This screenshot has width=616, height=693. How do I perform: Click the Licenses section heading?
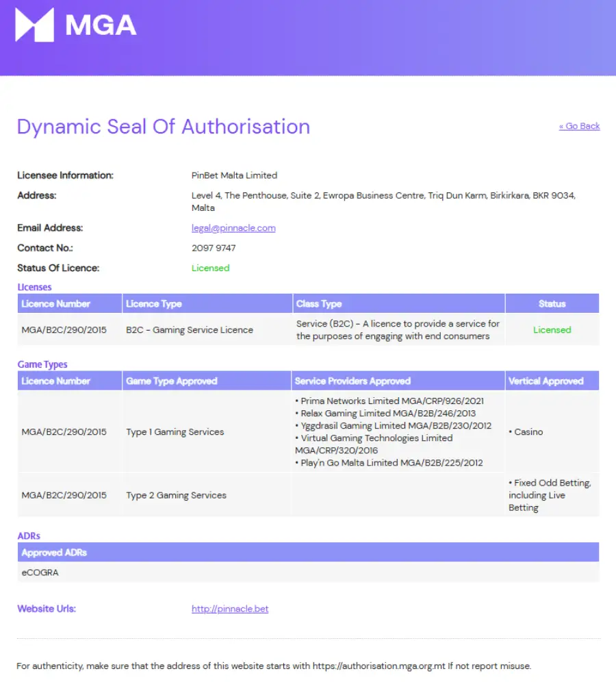coord(34,288)
